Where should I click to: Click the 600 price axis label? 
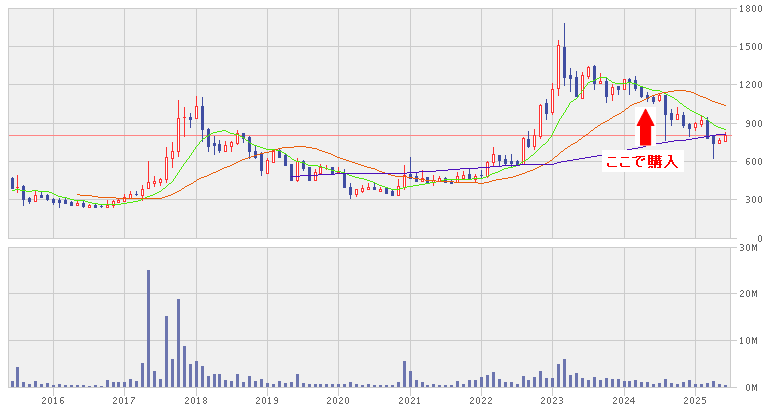[x=756, y=162]
